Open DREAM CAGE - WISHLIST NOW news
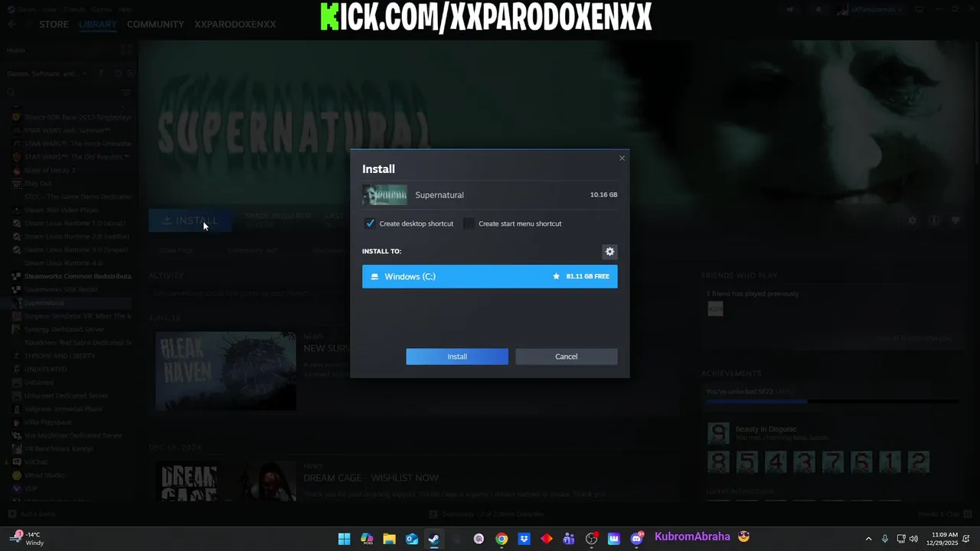This screenshot has width=980, height=551. [x=371, y=478]
